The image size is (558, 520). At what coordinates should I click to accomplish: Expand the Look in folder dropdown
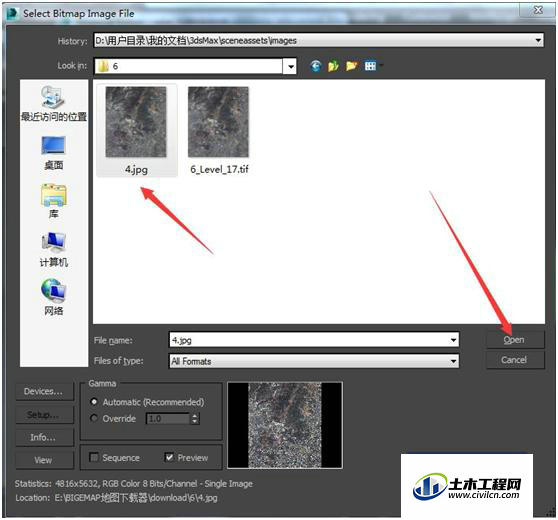point(291,66)
